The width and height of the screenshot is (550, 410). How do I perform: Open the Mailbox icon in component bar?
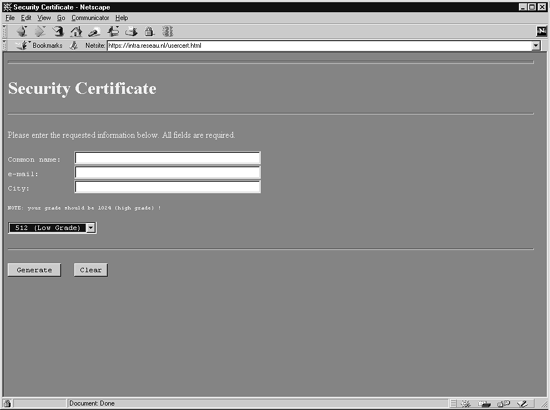pos(484,404)
